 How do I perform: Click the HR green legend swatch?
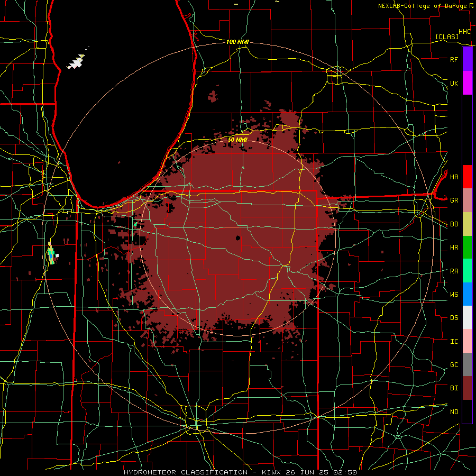[467, 248]
